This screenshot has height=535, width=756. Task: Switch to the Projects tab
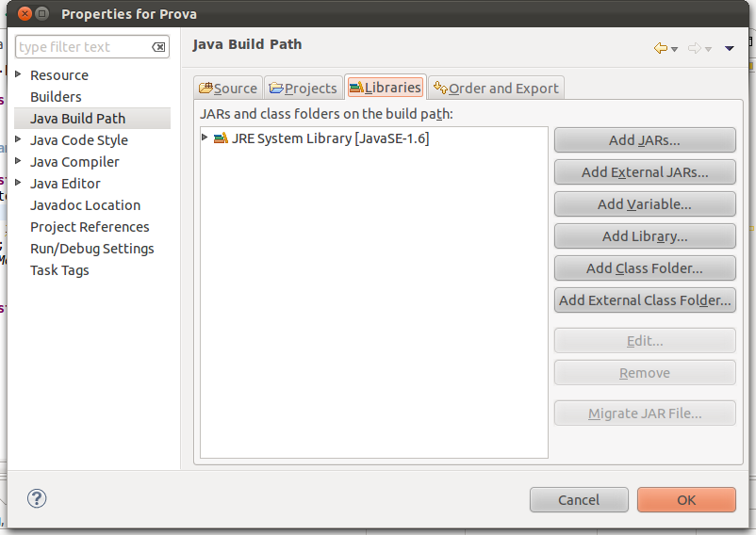(303, 88)
